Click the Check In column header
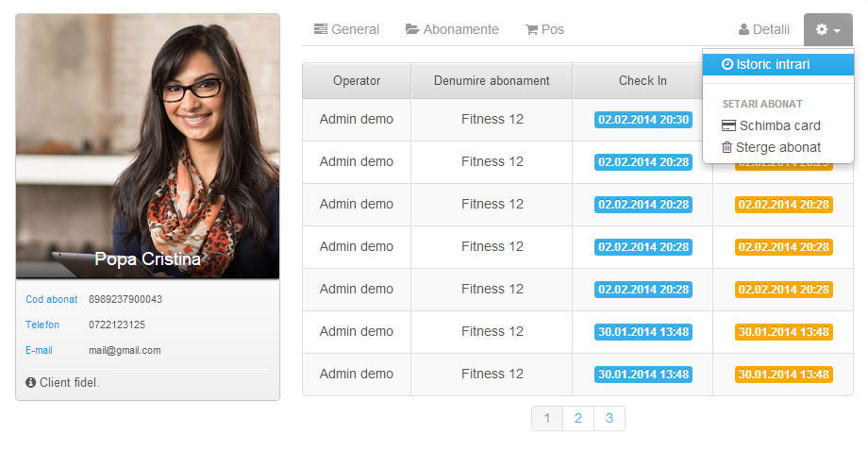 (643, 81)
